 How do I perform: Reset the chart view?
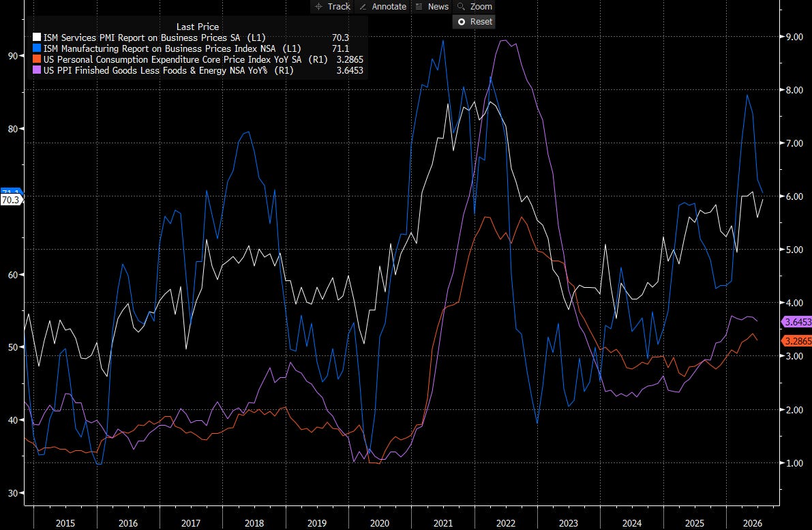tap(474, 22)
